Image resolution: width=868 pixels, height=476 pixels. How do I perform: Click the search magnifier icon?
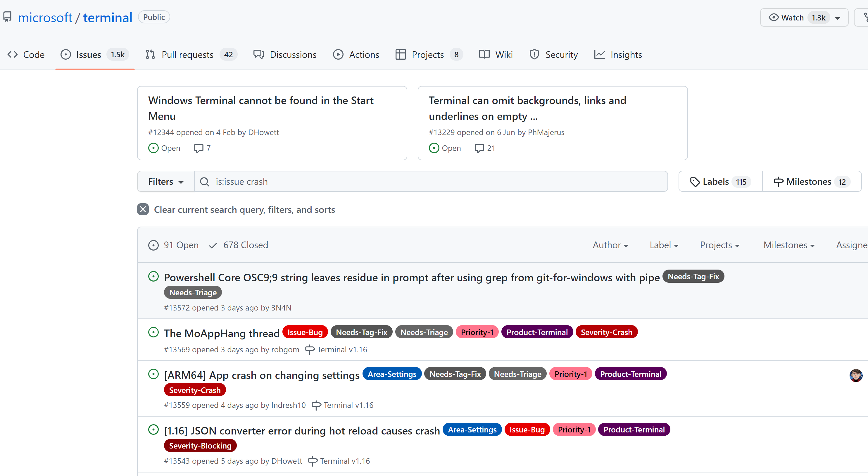(x=204, y=182)
